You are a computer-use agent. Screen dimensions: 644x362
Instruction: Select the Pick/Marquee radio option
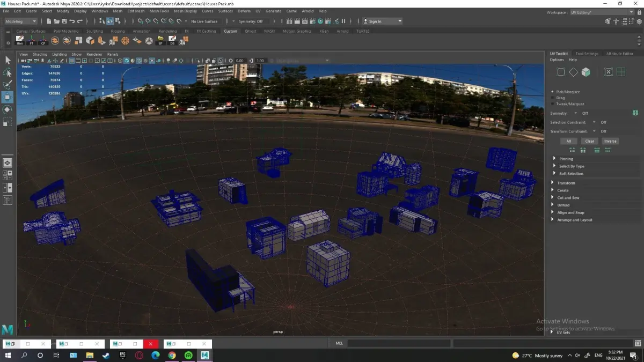coord(553,92)
